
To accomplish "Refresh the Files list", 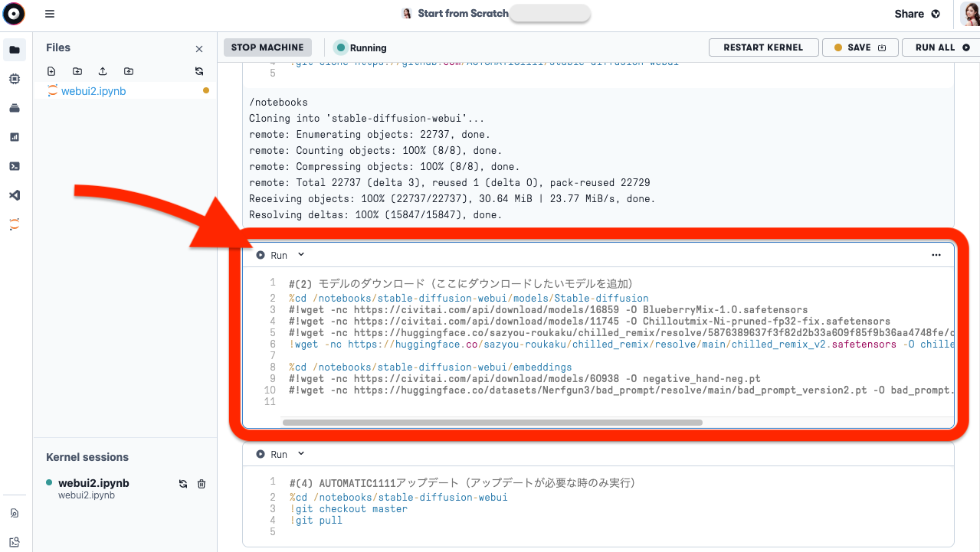I will point(198,70).
